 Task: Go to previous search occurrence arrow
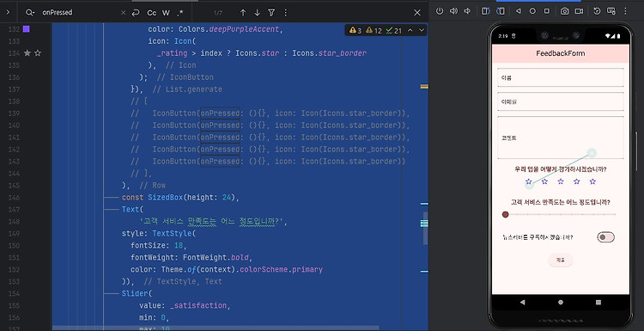(x=243, y=13)
